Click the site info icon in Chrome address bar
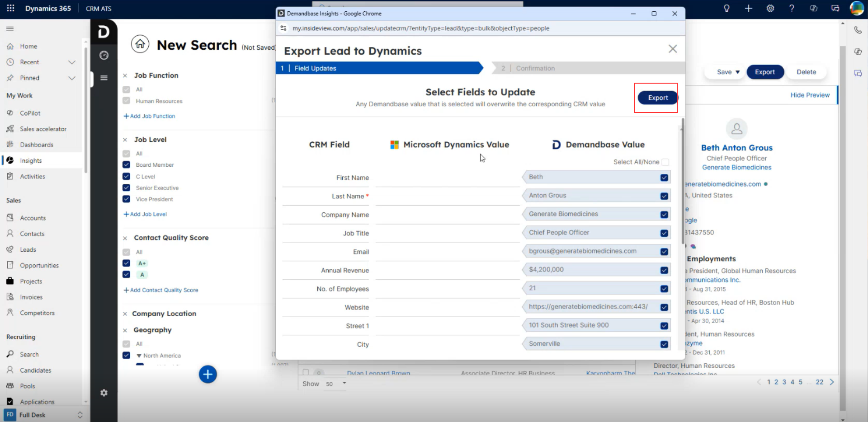Screen dimensions: 868x422 (x=283, y=28)
